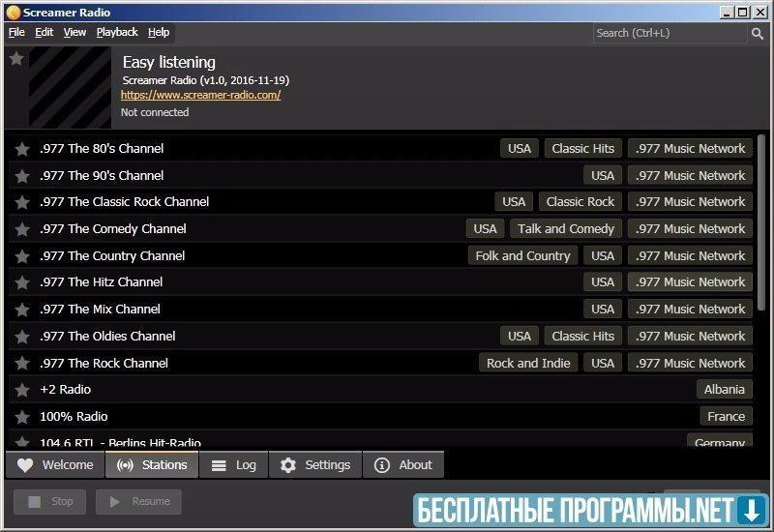Select ".977 The Rock Channel" station name
Viewport: 774px width, 532px height.
104,364
